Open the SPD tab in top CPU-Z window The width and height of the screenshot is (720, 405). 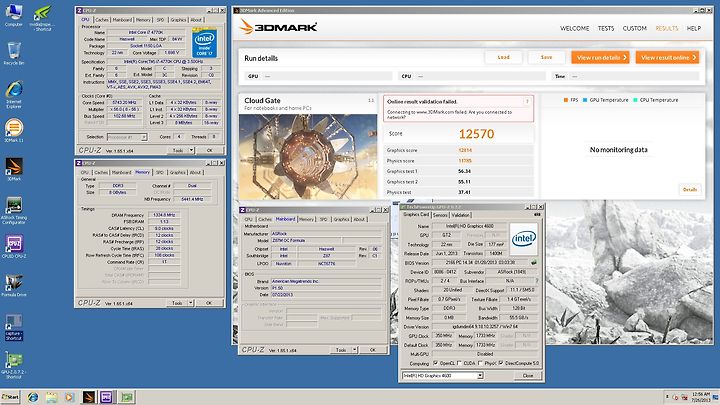[x=160, y=20]
